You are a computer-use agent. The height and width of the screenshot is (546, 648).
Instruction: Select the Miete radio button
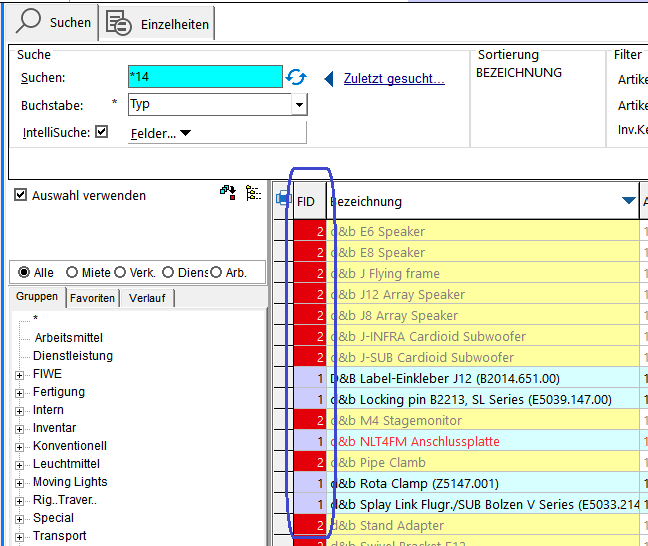(72, 272)
